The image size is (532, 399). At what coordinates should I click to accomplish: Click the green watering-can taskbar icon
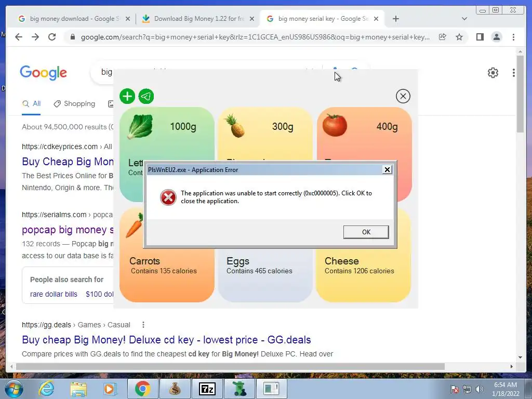pos(239,389)
